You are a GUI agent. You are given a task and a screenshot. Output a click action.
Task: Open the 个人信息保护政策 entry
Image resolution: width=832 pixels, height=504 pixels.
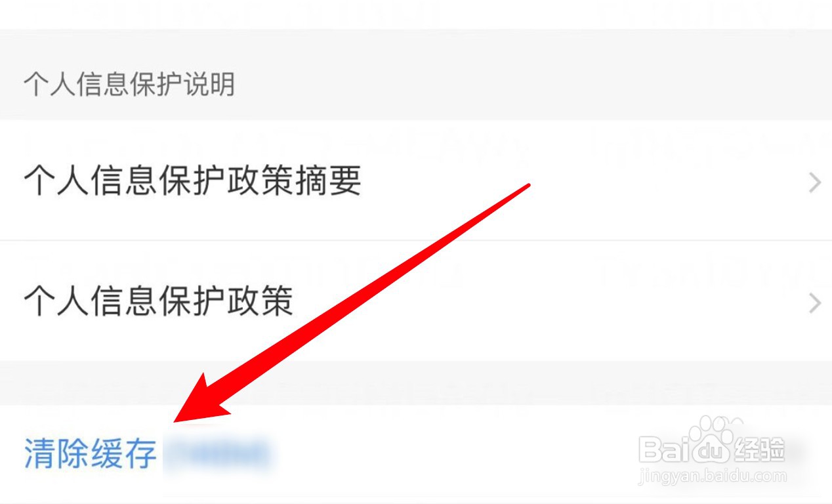416,301
